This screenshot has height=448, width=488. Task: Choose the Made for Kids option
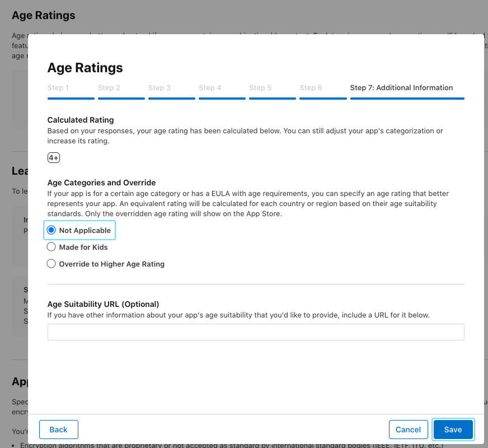(51, 247)
